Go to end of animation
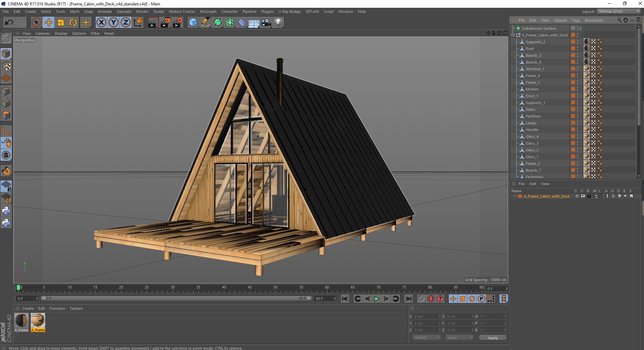This screenshot has width=644, height=350. [408, 299]
